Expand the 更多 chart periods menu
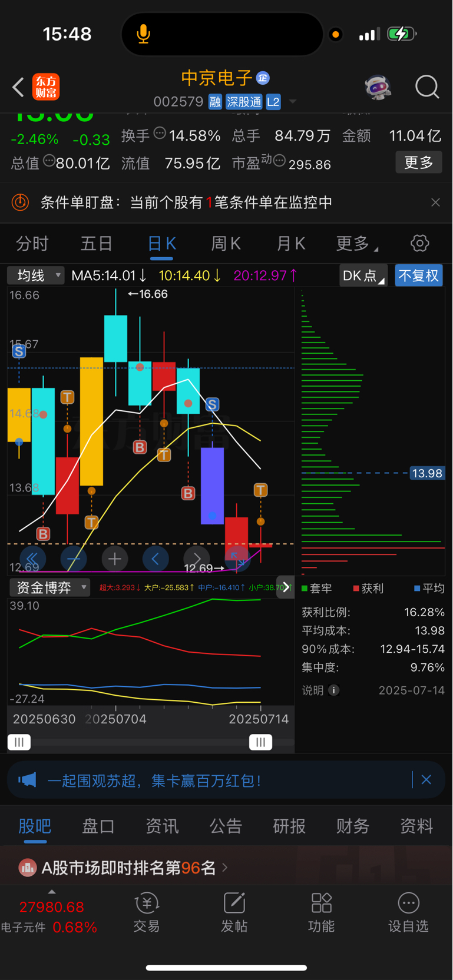This screenshot has height=980, width=453. tap(357, 243)
